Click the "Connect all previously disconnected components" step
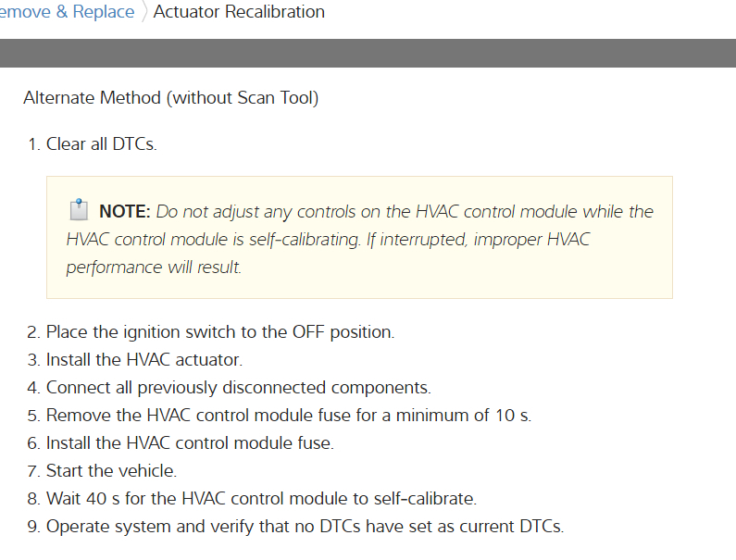This screenshot has width=736, height=560. (x=239, y=387)
